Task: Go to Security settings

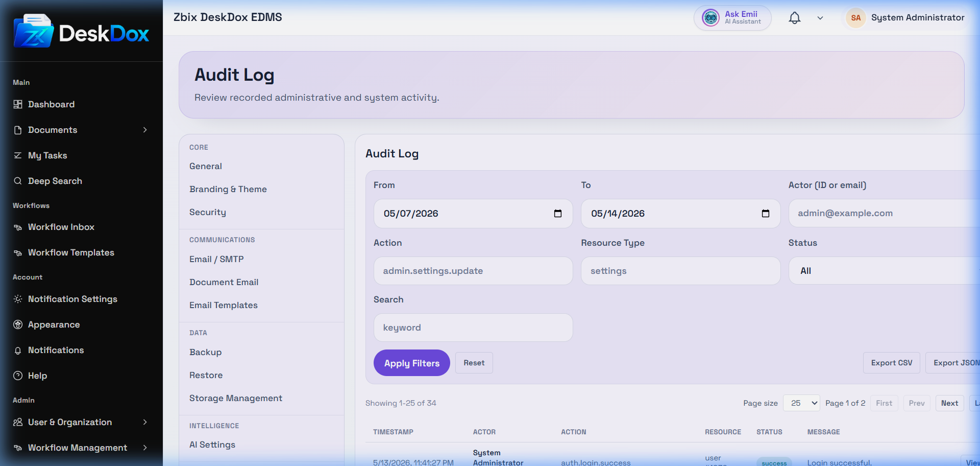Action: [x=208, y=212]
